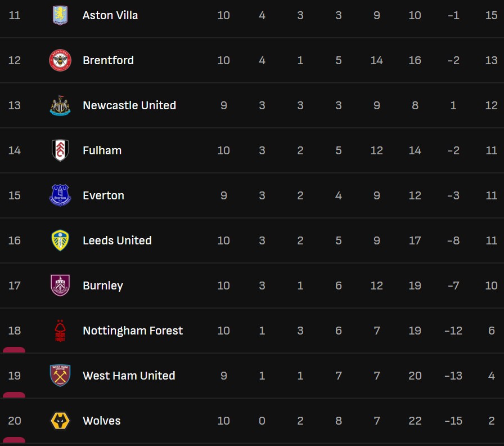Click the Burnley team name
This screenshot has height=446, width=504.
pyautogui.click(x=103, y=286)
